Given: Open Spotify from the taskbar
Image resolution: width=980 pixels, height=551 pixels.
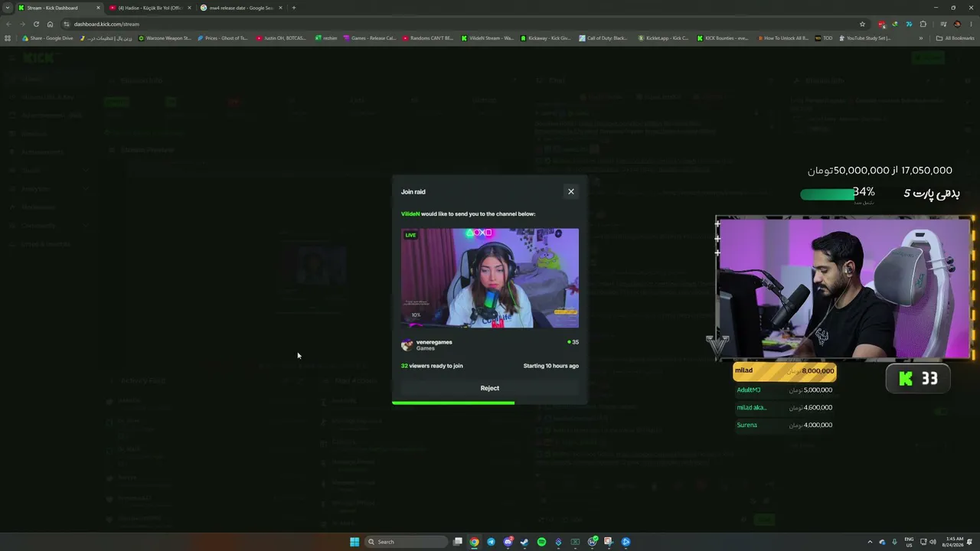Looking at the screenshot, I should pyautogui.click(x=541, y=542).
